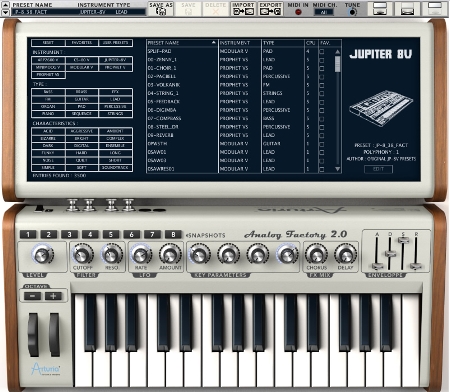The height and width of the screenshot is (392, 450).
Task: Select the view layout icon beside the Tune knob
Action: click(380, 8)
